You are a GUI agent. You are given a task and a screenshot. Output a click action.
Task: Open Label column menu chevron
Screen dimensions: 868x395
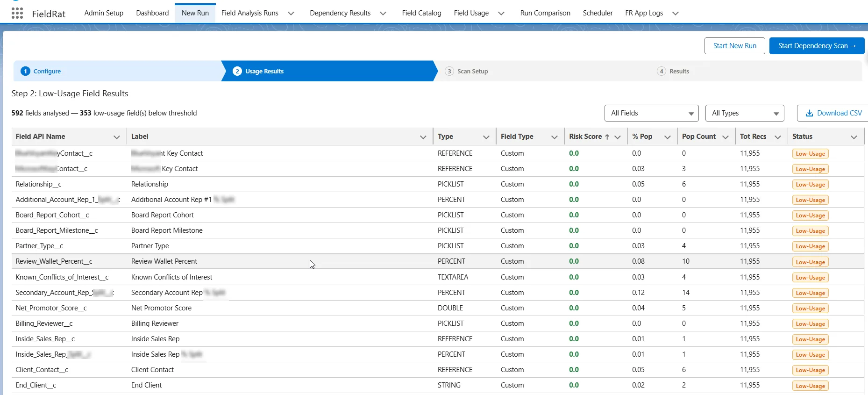coord(423,137)
